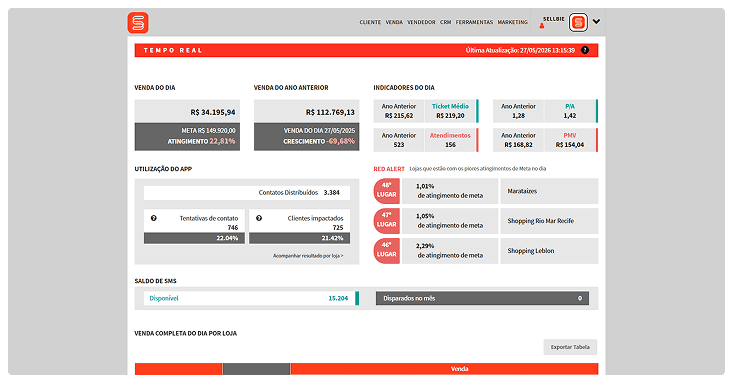The height and width of the screenshot is (383, 733).
Task: Click the CRESCIMENTO -69,68% figure
Action: [x=319, y=141]
